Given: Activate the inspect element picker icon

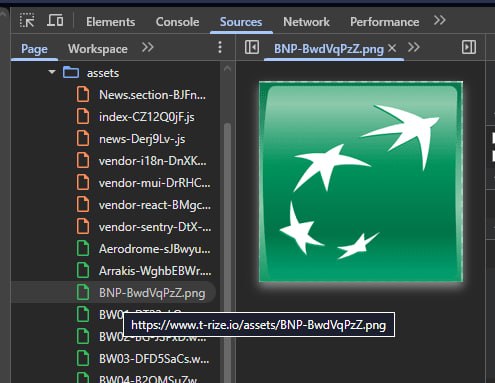Looking at the screenshot, I should click(x=27, y=21).
